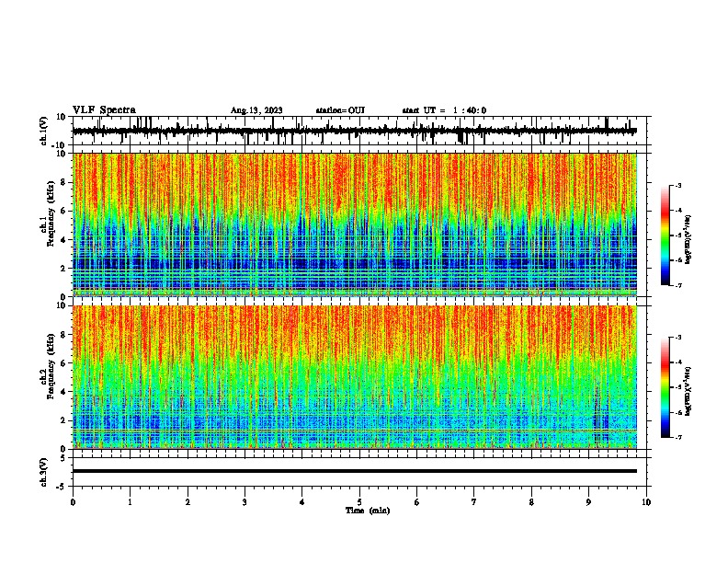Click the 'ch.1(V)' waveform axis label
728x563 pixels.
coord(44,131)
